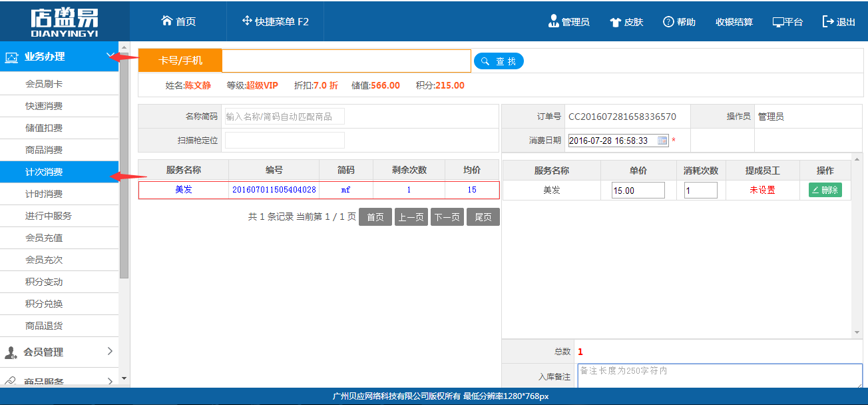Click the 查找 search button
Image resolution: width=868 pixels, height=405 pixels.
pos(499,61)
